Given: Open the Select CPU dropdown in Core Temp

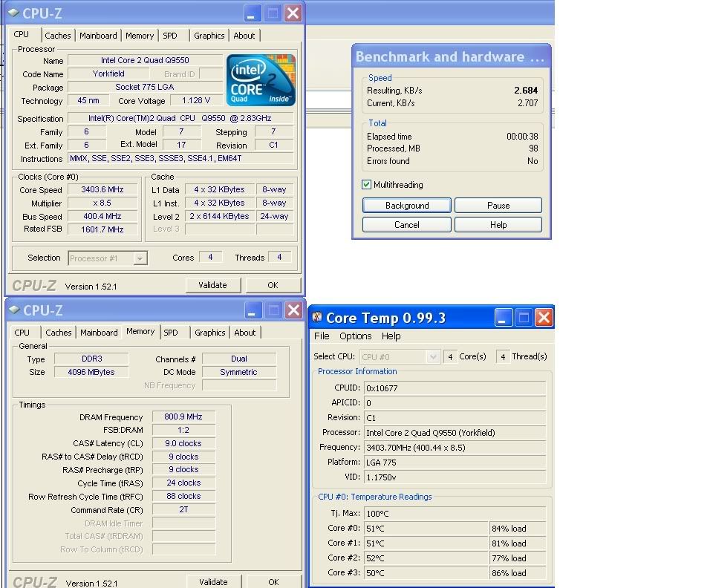Looking at the screenshot, I should click(433, 357).
